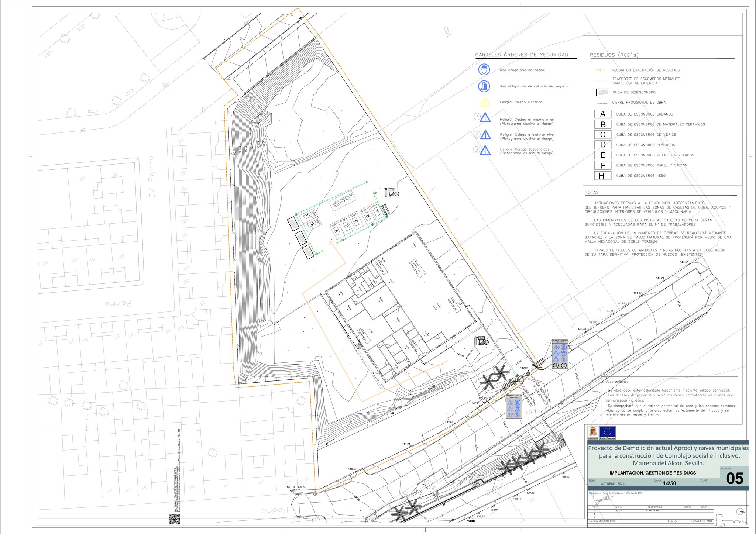Click the safety footwear boot sign icon
756x534 pixels.
tap(484, 86)
